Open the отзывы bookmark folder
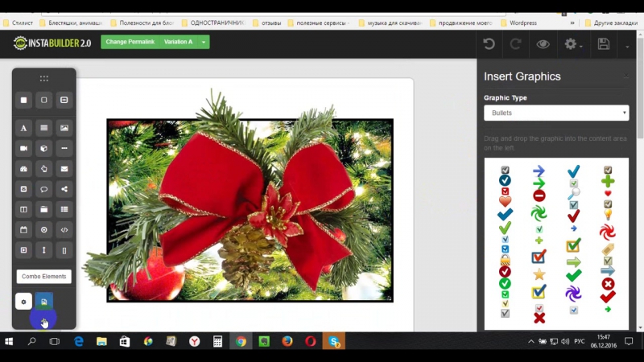This screenshot has width=644, height=362. 267,23
